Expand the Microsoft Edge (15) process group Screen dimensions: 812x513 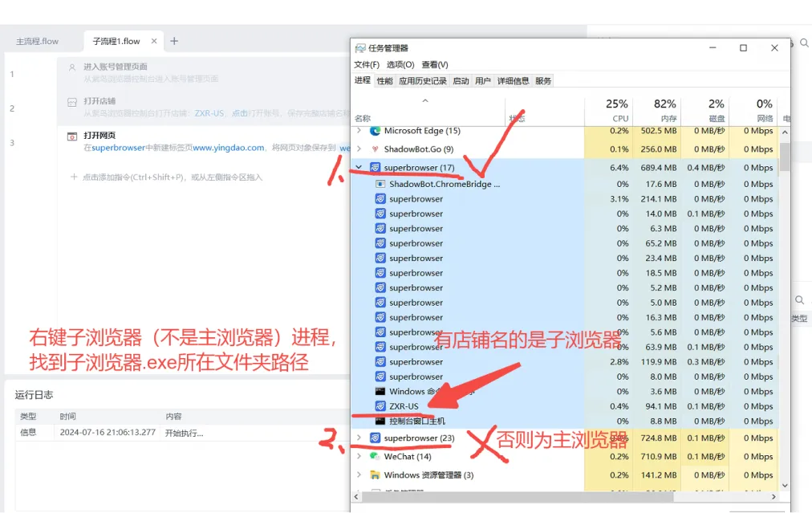click(359, 131)
